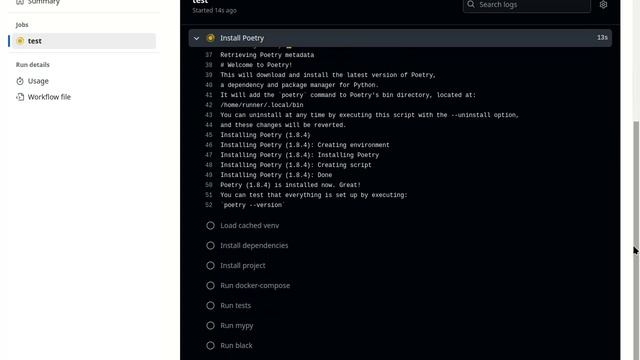Click the "Run details" sidebar heading

33,65
